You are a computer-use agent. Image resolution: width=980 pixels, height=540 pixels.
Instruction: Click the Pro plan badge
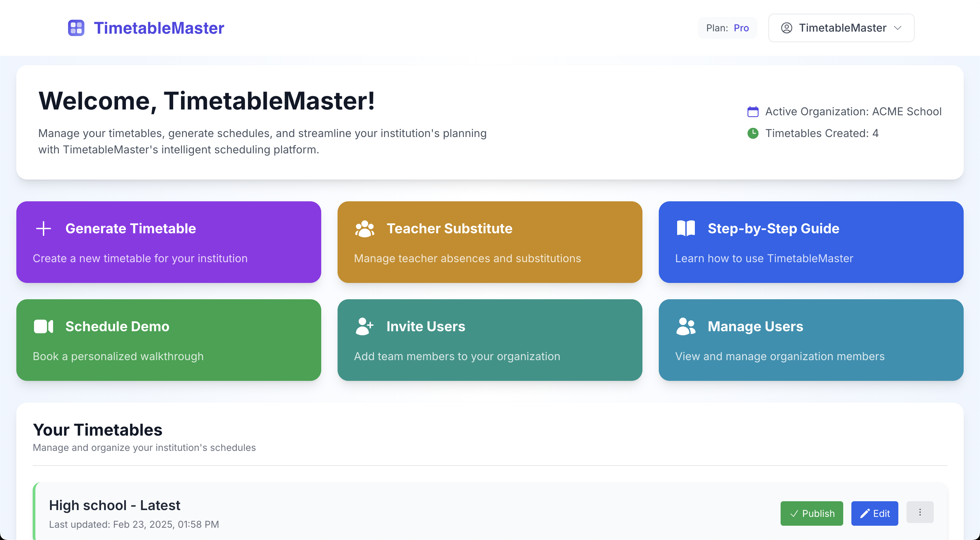741,28
